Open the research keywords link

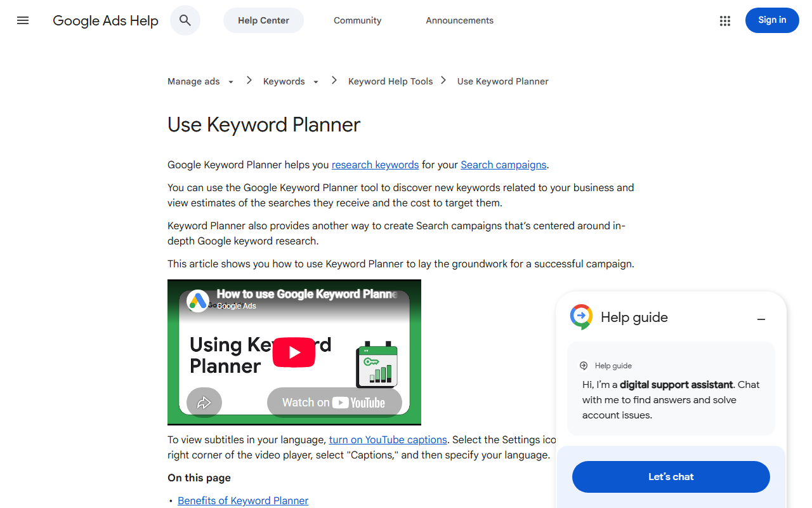pyautogui.click(x=375, y=164)
